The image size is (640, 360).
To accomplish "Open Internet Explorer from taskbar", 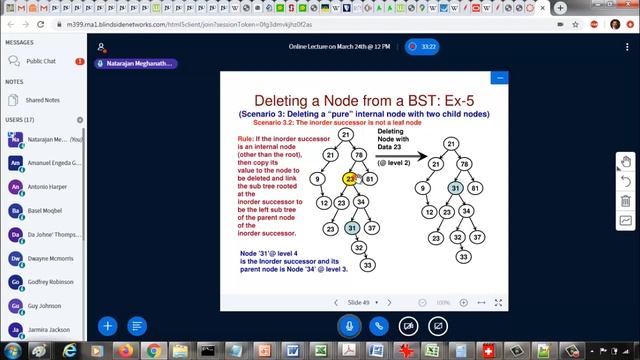I will 70,351.
